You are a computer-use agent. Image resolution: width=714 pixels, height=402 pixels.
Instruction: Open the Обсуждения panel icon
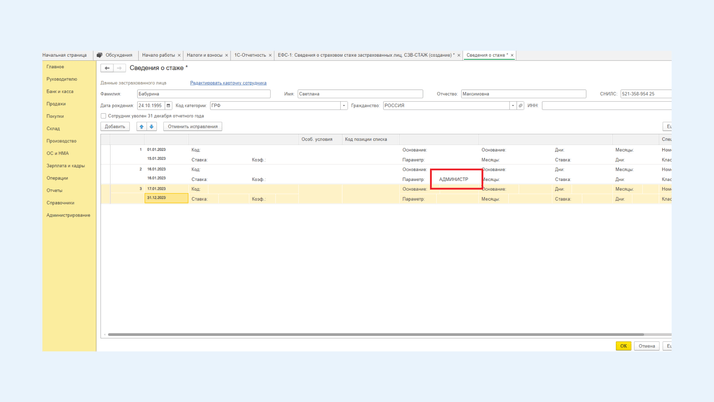[x=100, y=55]
